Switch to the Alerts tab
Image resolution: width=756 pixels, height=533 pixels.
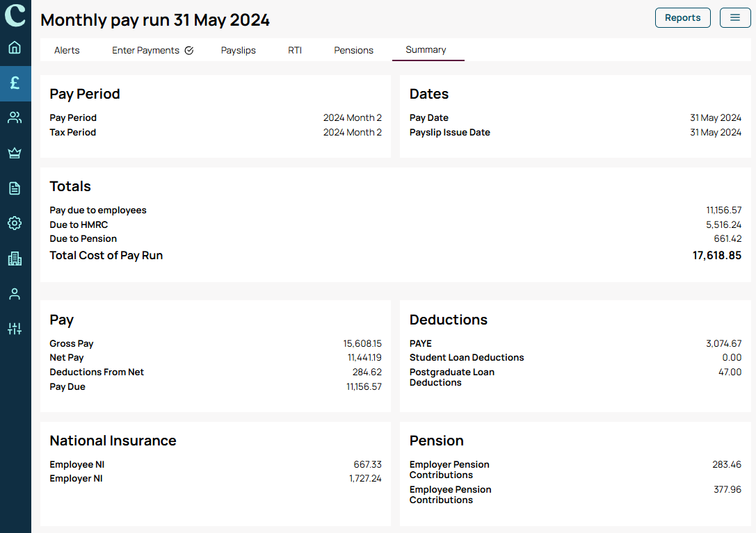[67, 50]
